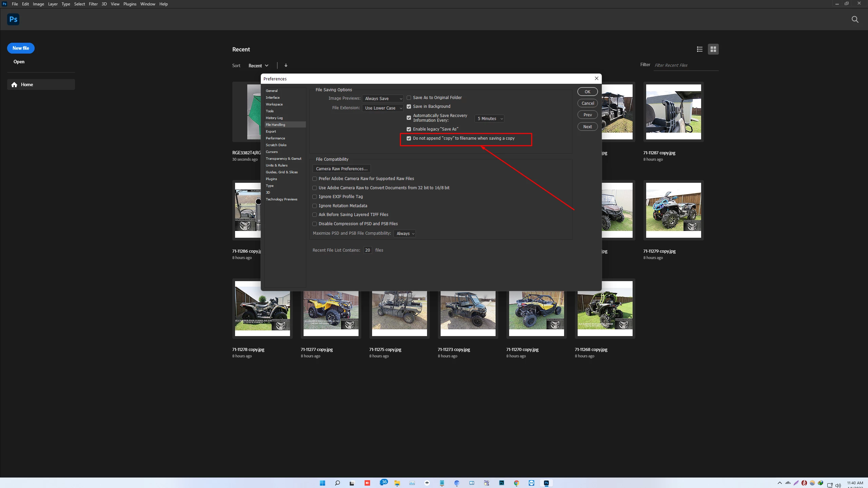868x488 pixels.
Task: Click the Home house icon in sidebar
Action: pos(14,85)
